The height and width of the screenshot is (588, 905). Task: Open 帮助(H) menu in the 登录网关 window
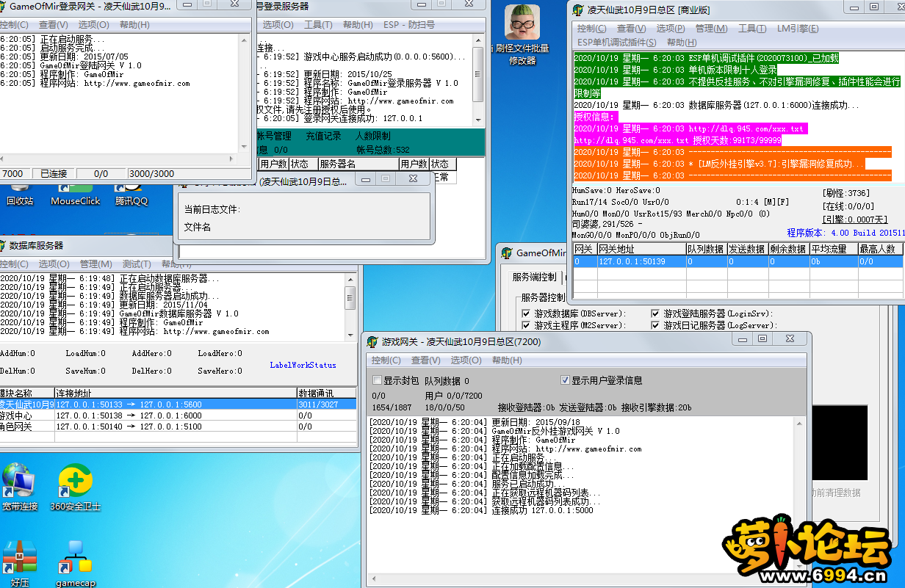click(x=134, y=25)
